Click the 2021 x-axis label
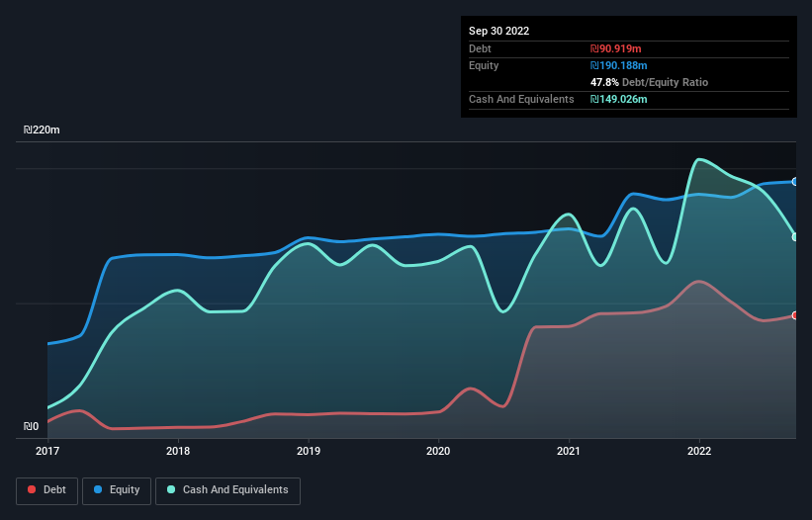The height and width of the screenshot is (520, 812). click(569, 451)
